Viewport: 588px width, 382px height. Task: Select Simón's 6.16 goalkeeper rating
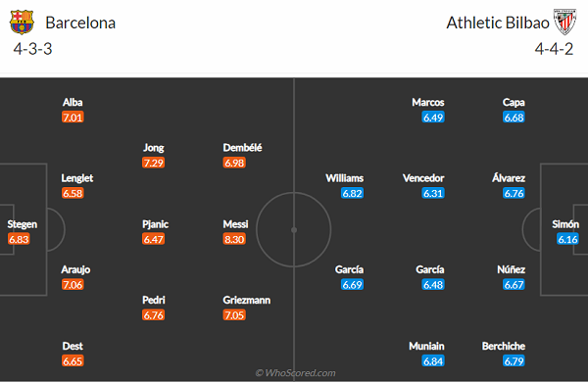click(x=567, y=239)
